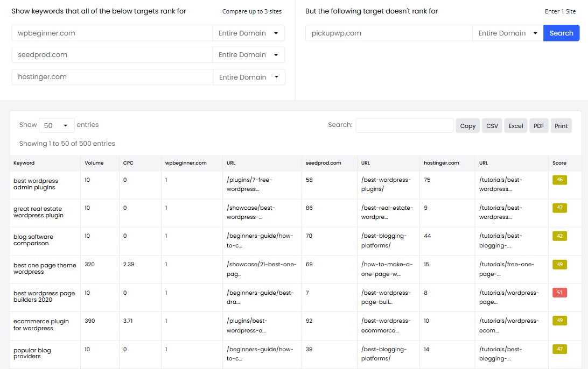Click keyword 'great real estate wordpress plugin'
Image resolution: width=588 pixels, height=369 pixels.
pyautogui.click(x=38, y=212)
